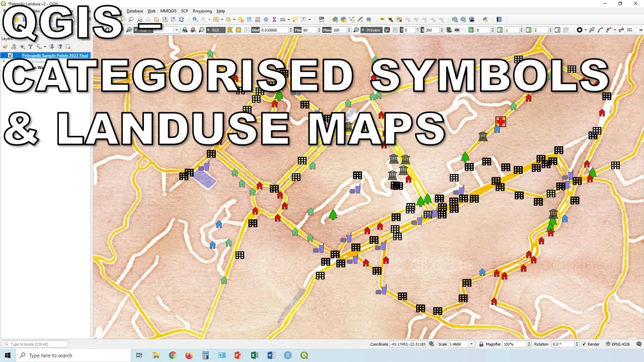644x362 pixels.
Task: Edit the Coordinate field
Action: tap(408, 344)
